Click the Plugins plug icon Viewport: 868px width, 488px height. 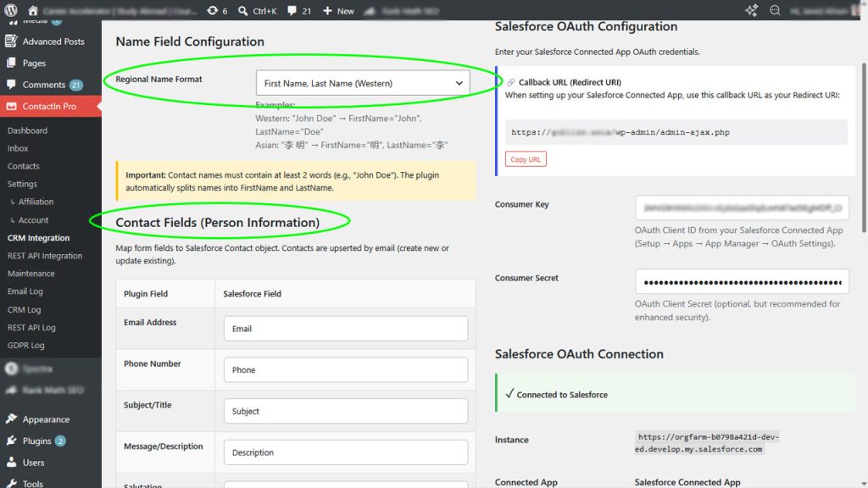click(x=11, y=441)
